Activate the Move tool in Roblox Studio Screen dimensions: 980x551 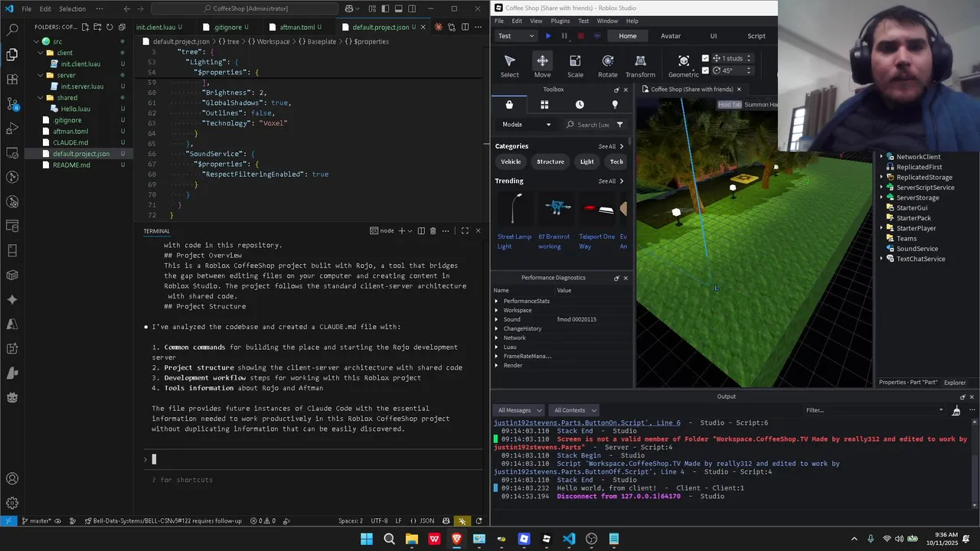click(542, 66)
